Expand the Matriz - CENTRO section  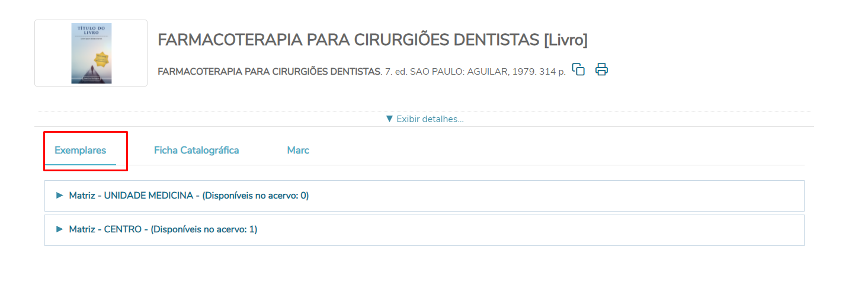pyautogui.click(x=163, y=229)
